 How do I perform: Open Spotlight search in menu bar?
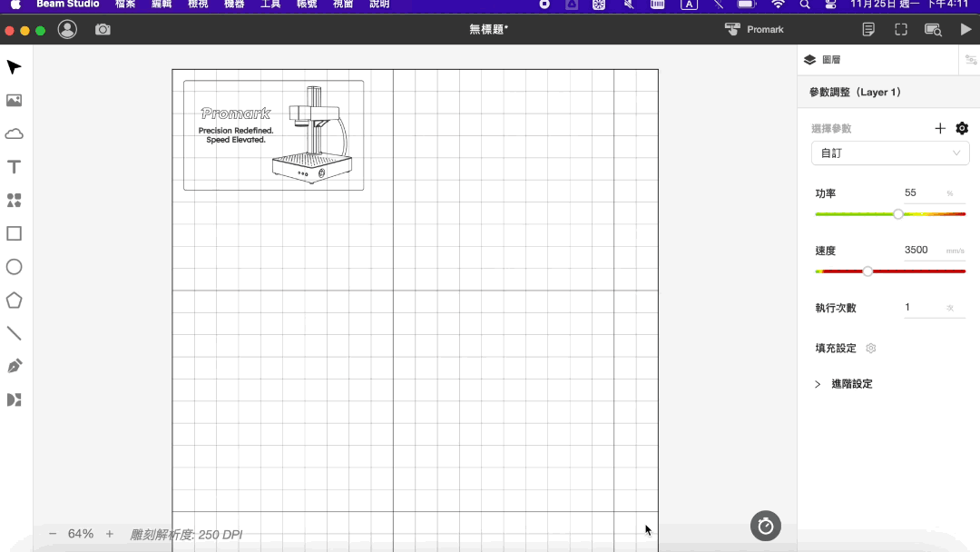(x=804, y=5)
